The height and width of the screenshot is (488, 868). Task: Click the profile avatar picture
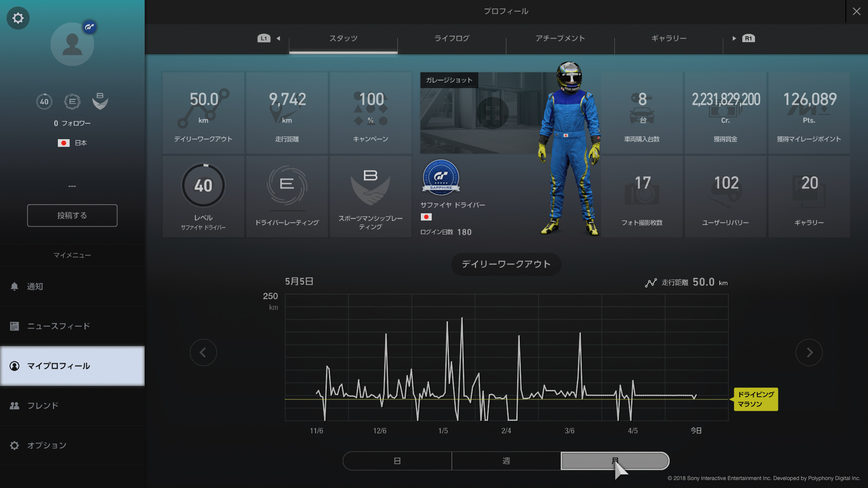(72, 44)
